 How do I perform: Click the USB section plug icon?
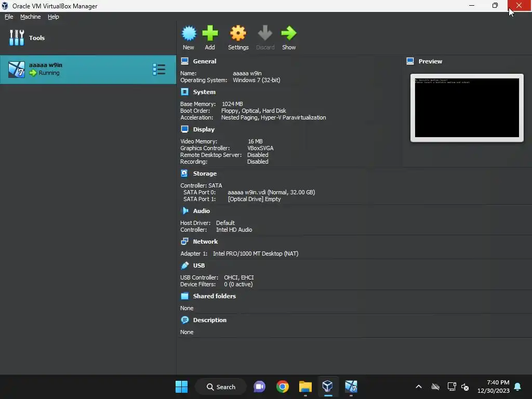click(x=184, y=265)
